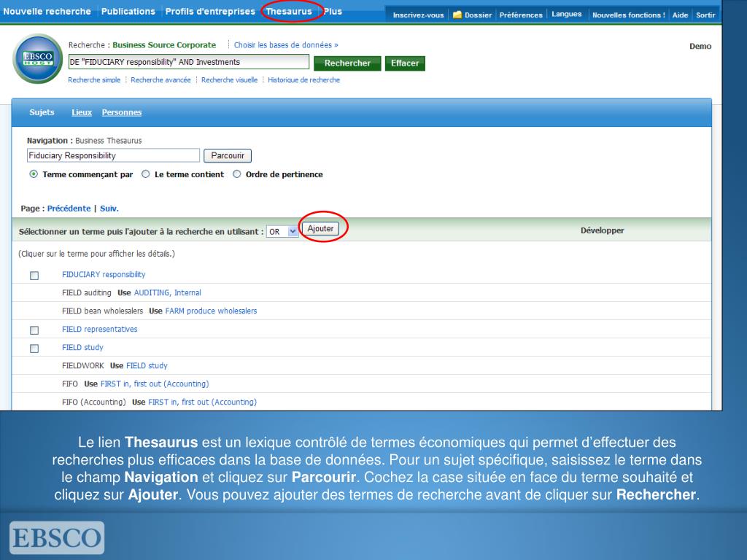This screenshot has height=560, width=747.
Task: Open the Plus menu
Action: coord(333,11)
